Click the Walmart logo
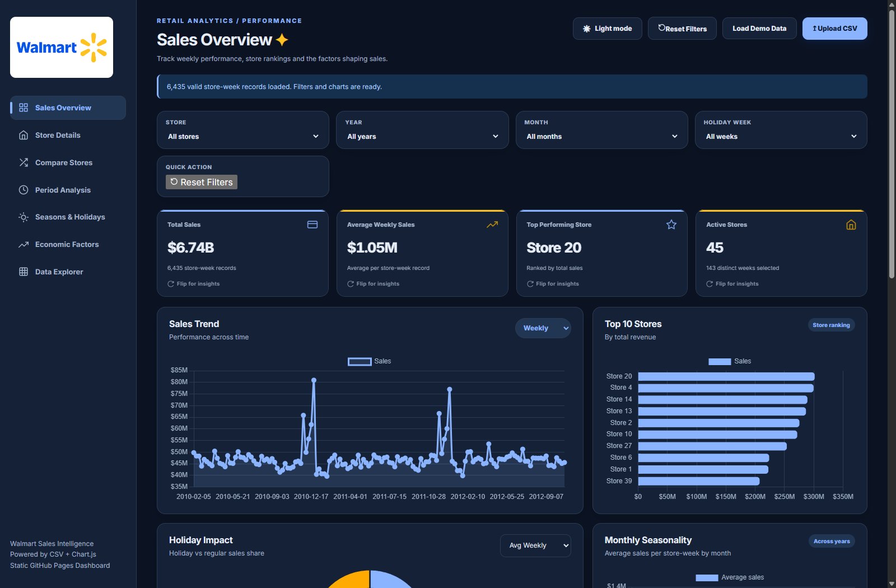Screen dimensions: 896x588 (62, 48)
